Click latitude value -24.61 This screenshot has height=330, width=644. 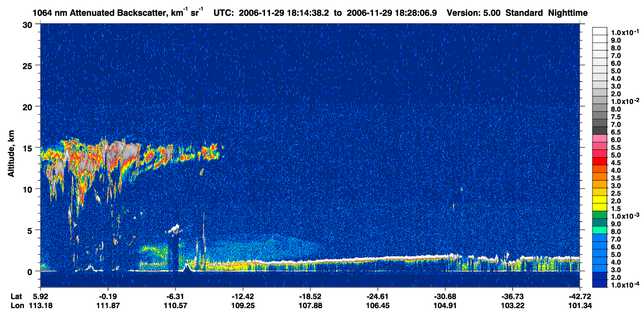[x=377, y=296]
